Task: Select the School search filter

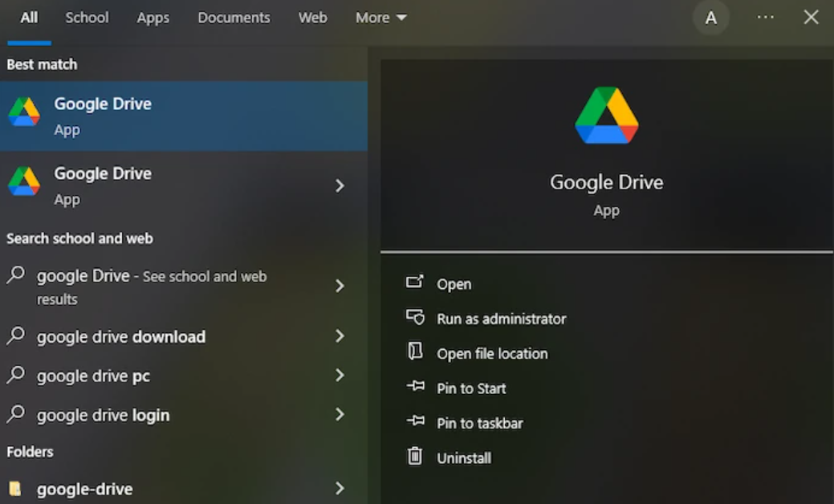Action: 86,17
